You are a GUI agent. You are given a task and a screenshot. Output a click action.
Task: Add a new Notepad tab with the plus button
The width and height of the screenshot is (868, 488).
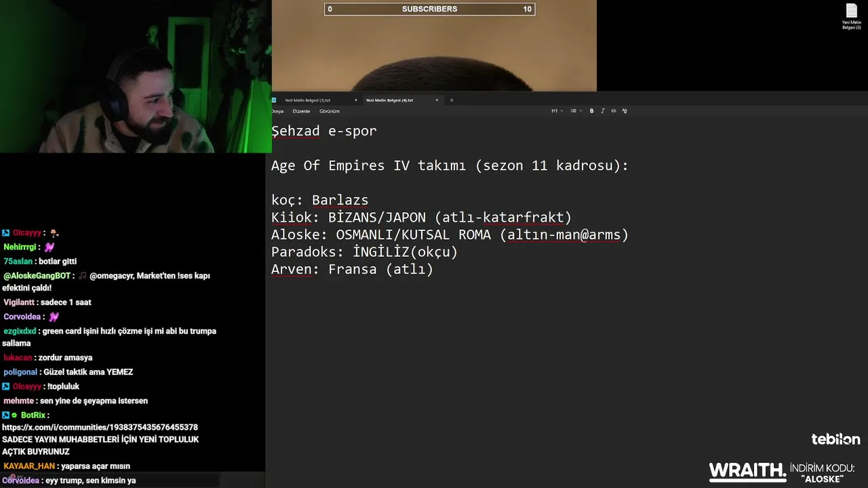[x=452, y=100]
